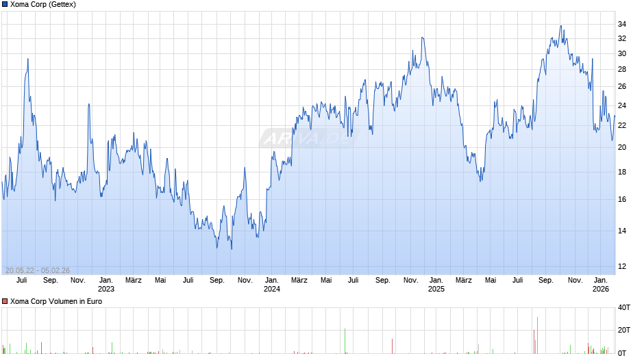Click the date range '20.05.22 - 05.02.26'

(38, 270)
